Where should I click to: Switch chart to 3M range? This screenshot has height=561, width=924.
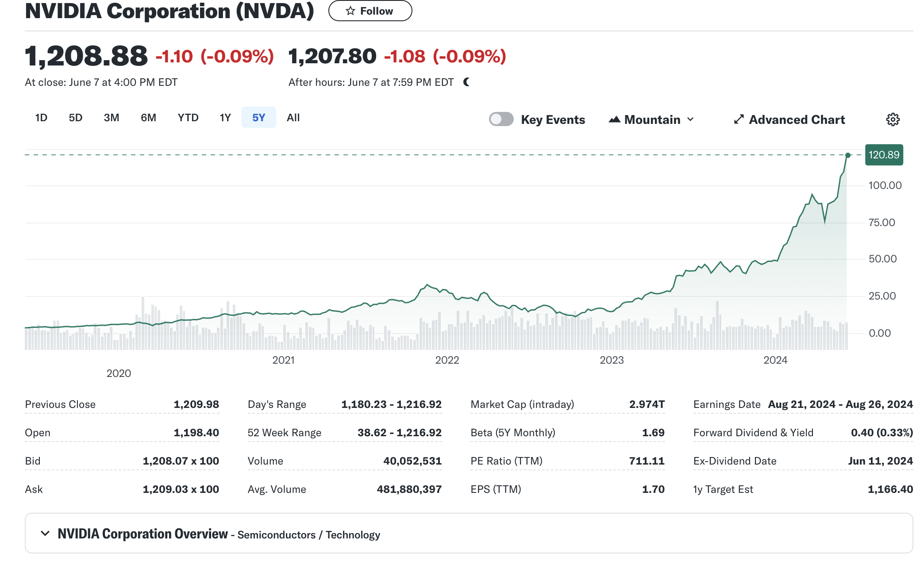point(112,118)
